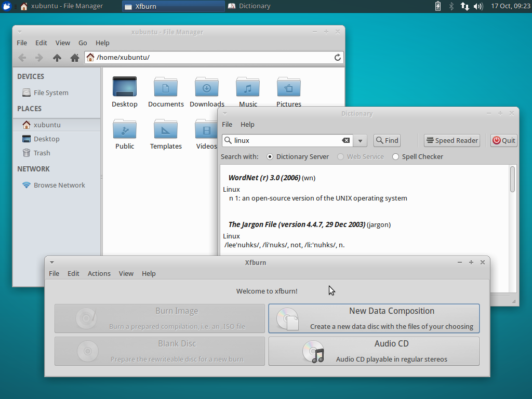The image size is (532, 399).
Task: Collapse the Xfburn window menu via its window icon
Action: 51,262
